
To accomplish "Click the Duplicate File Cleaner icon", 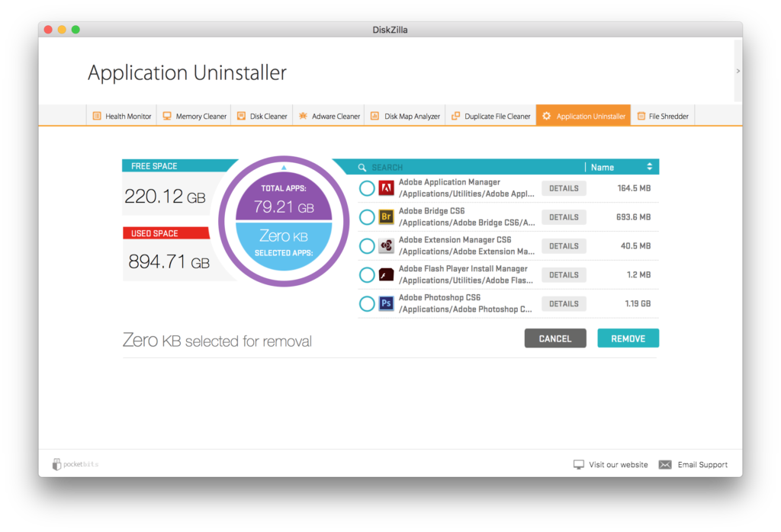I will (x=455, y=116).
